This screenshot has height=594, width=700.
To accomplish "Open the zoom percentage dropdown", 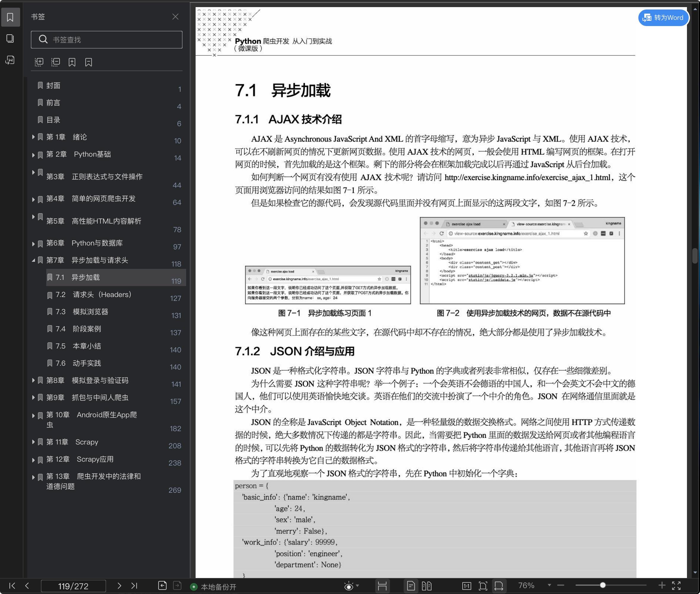I will tap(549, 585).
